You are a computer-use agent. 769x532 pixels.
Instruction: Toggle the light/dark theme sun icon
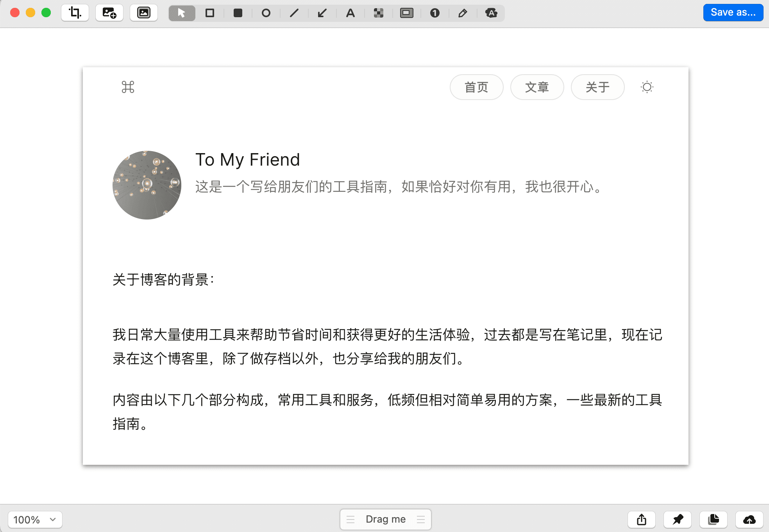(x=647, y=87)
